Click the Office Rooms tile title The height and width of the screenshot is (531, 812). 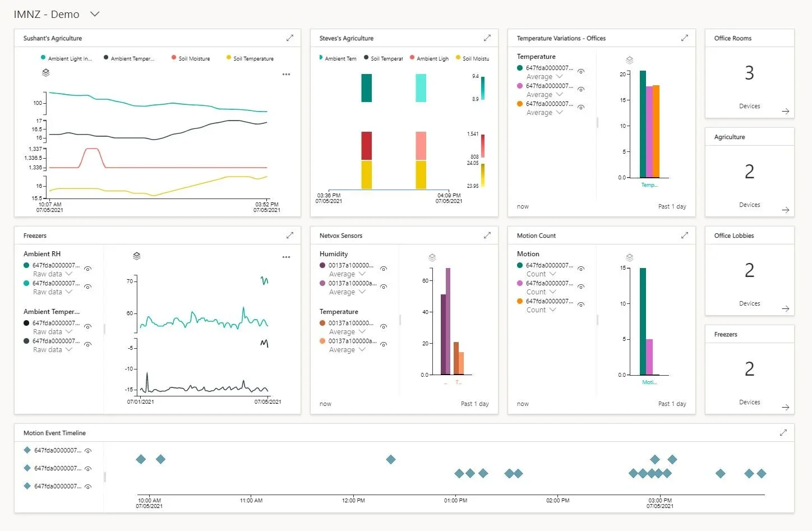coord(733,38)
